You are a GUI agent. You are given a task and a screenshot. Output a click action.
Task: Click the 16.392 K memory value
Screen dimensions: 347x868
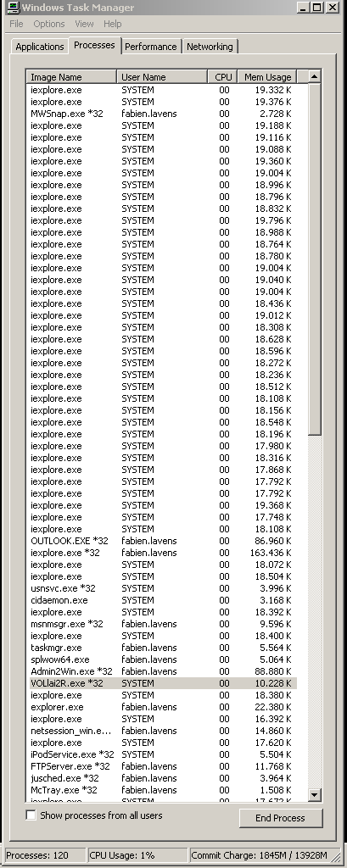[272, 719]
